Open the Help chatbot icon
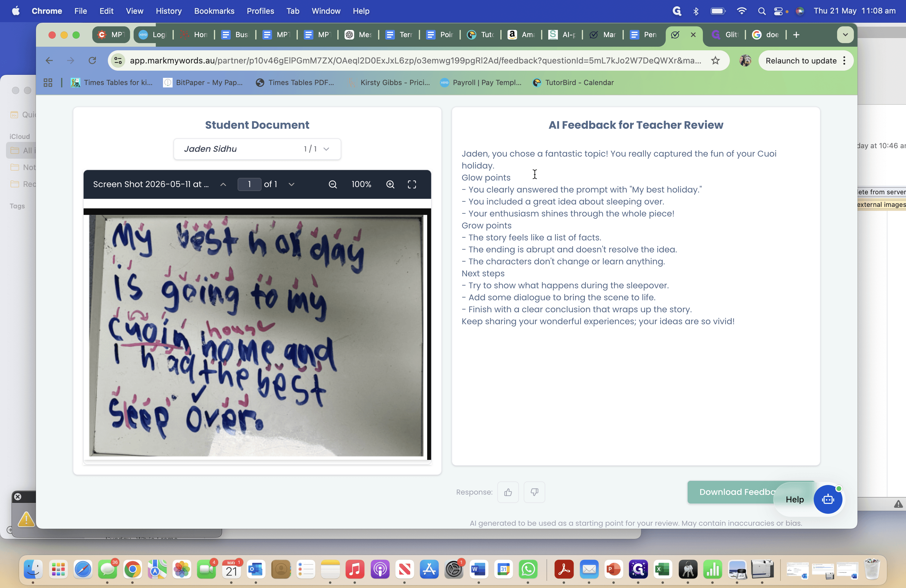The image size is (906, 588). point(828,499)
